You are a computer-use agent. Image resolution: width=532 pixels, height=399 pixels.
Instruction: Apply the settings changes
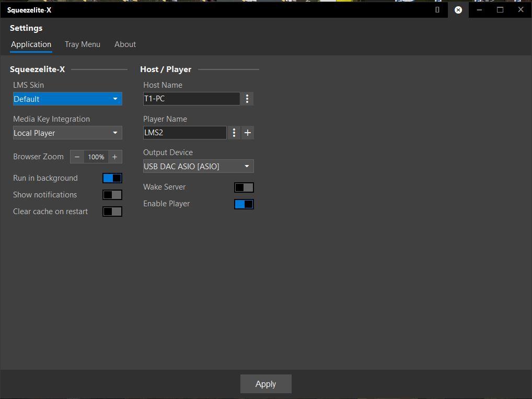[266, 384]
